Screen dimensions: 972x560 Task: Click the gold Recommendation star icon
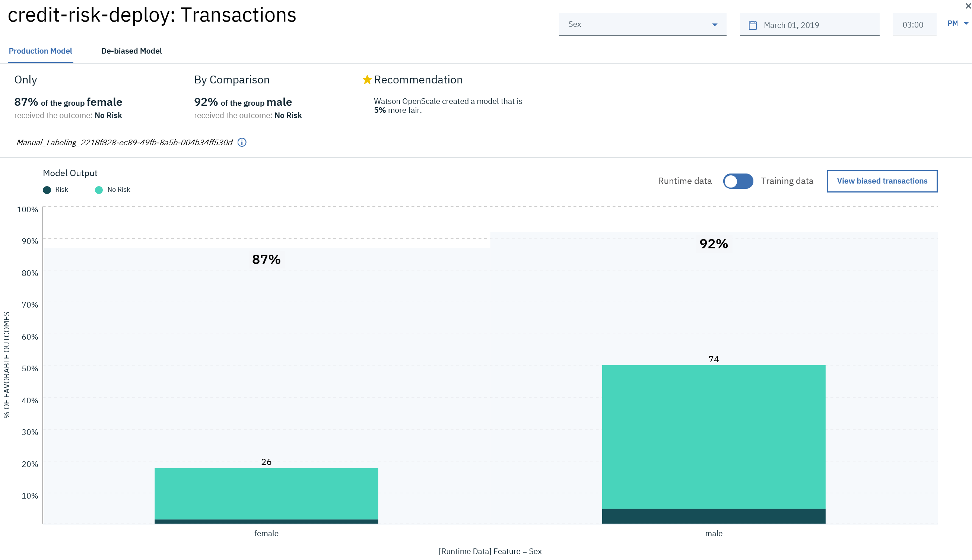pyautogui.click(x=367, y=80)
